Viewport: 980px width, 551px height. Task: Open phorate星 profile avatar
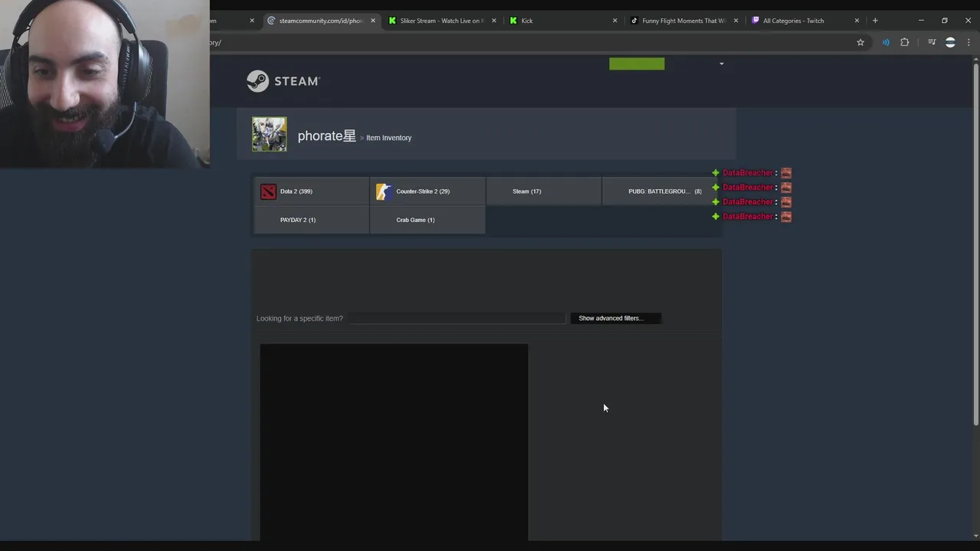pos(269,135)
